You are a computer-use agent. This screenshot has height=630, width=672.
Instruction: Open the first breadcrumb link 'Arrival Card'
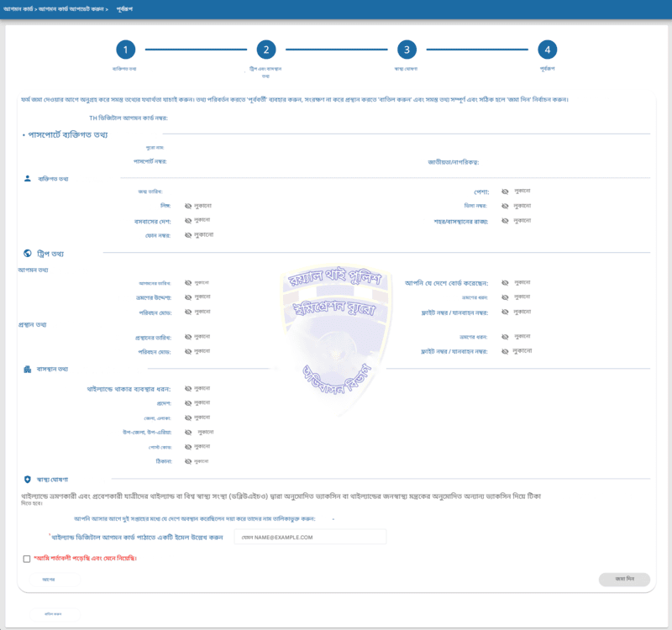click(18, 9)
